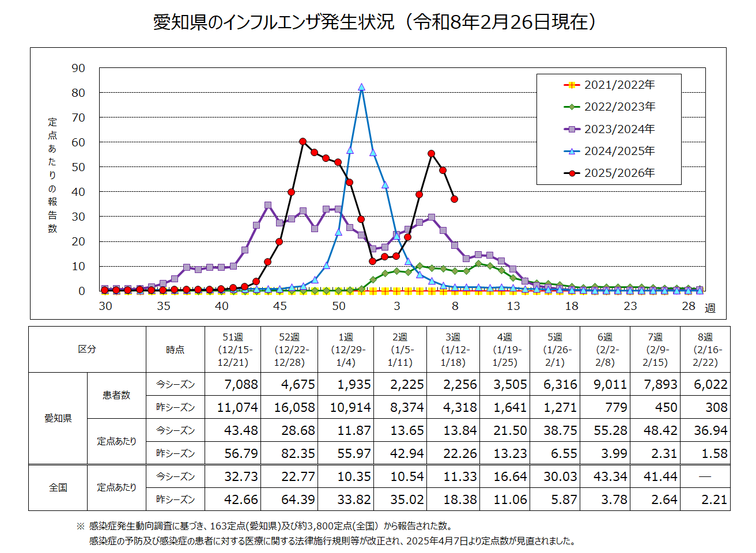Click the 2022/2023年 green diamond legend marker

click(x=572, y=107)
